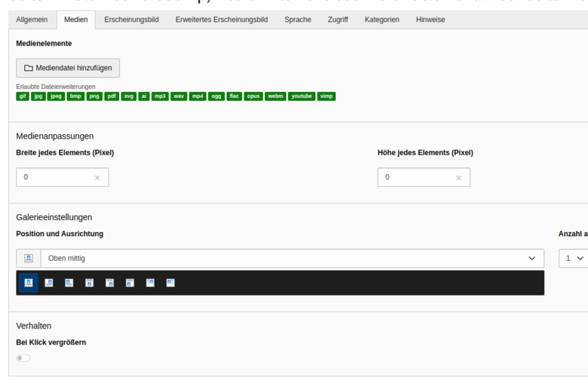Click the jpeg extension badge
Image resolution: width=588 pixels, height=392 pixels.
[56, 96]
